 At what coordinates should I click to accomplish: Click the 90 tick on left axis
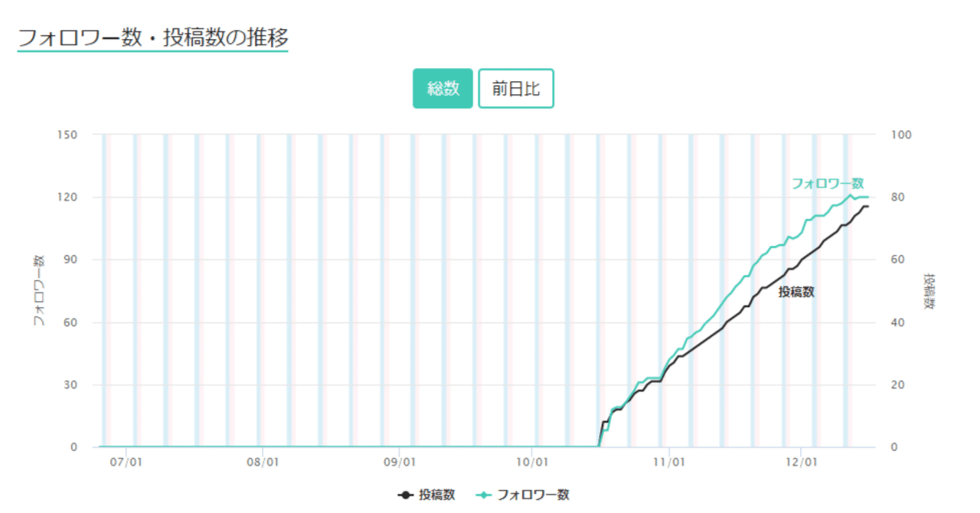coord(70,260)
